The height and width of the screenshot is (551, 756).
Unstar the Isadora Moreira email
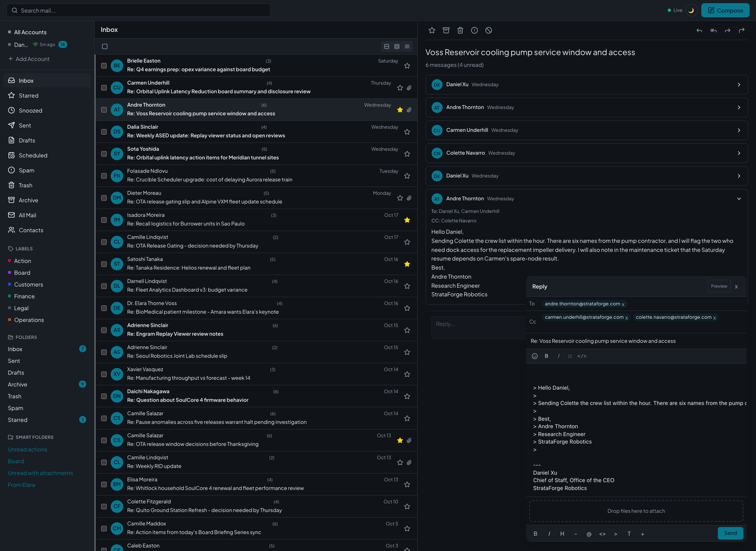pos(407,220)
